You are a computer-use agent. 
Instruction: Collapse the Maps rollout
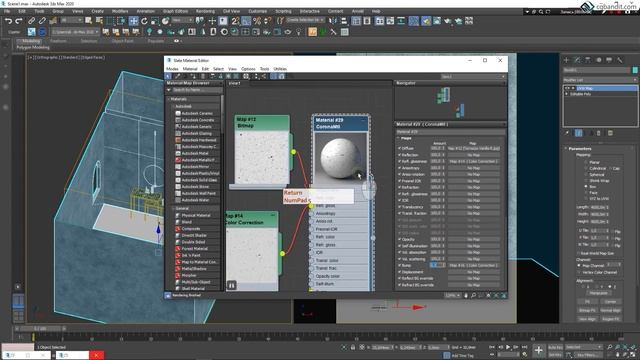coord(399,138)
